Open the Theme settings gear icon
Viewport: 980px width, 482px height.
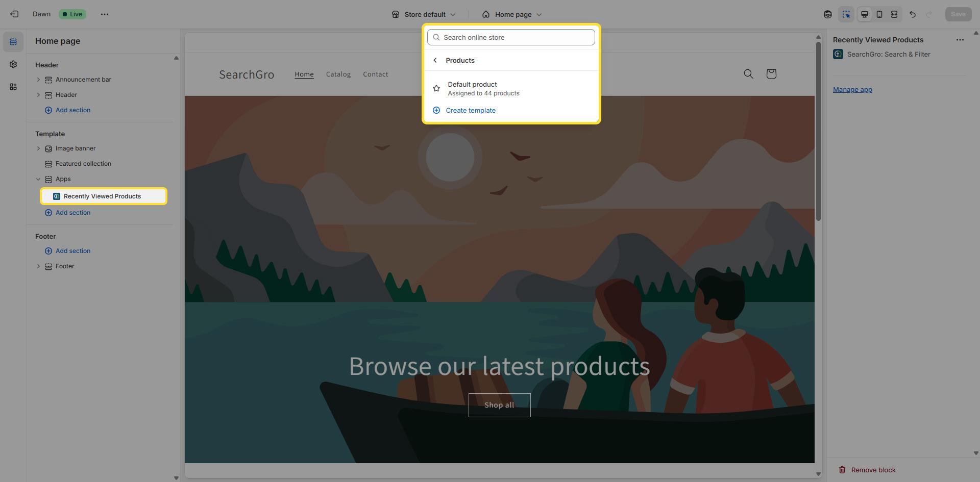pyautogui.click(x=13, y=64)
